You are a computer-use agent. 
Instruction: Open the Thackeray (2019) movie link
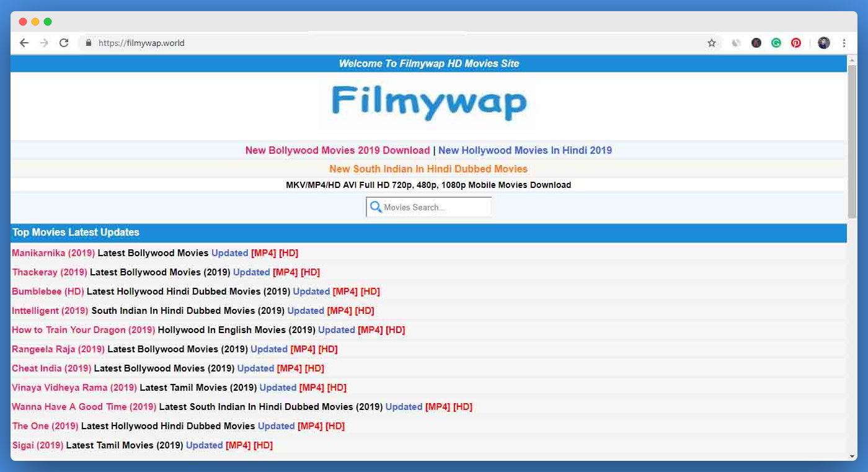click(x=50, y=272)
